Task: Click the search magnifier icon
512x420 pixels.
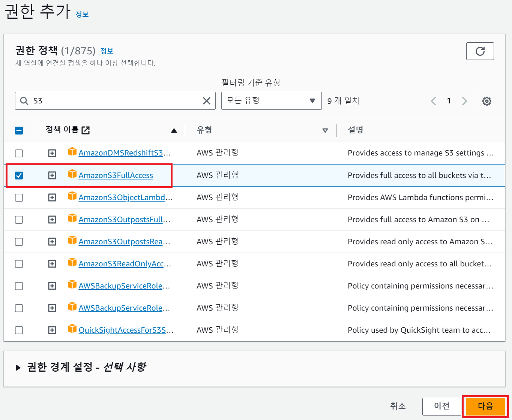Action: (x=24, y=101)
